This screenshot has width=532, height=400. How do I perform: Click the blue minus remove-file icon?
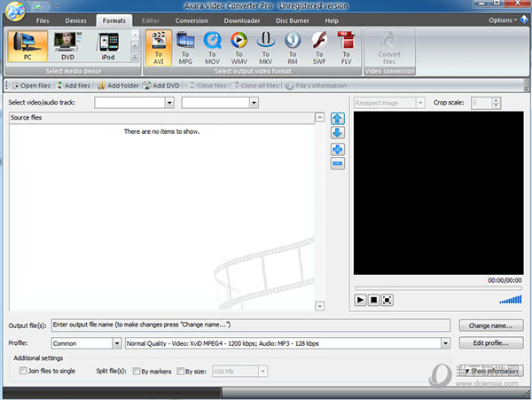[337, 163]
